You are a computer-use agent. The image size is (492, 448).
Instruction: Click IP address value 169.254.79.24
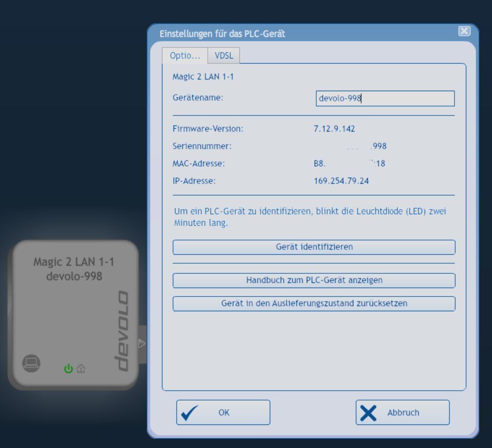pyautogui.click(x=341, y=181)
